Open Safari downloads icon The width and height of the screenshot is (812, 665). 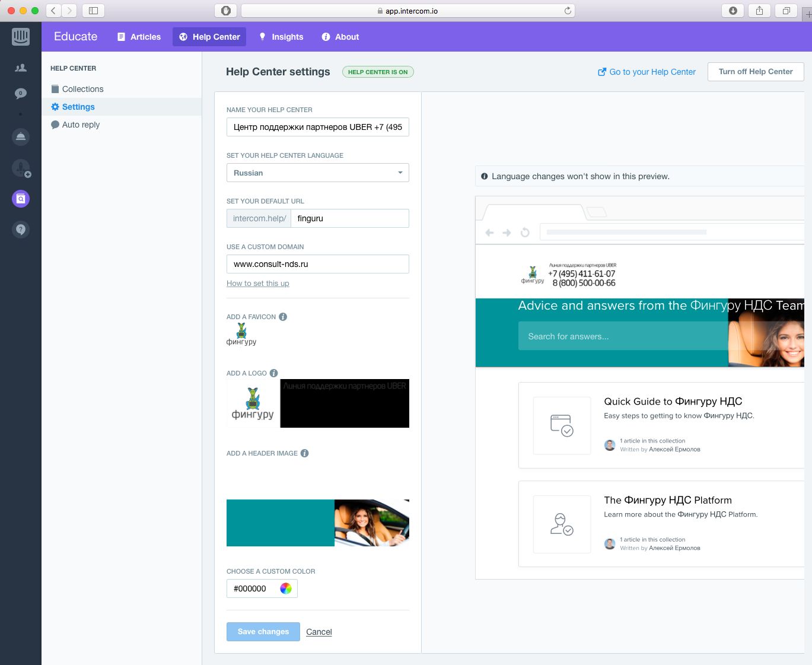(733, 11)
